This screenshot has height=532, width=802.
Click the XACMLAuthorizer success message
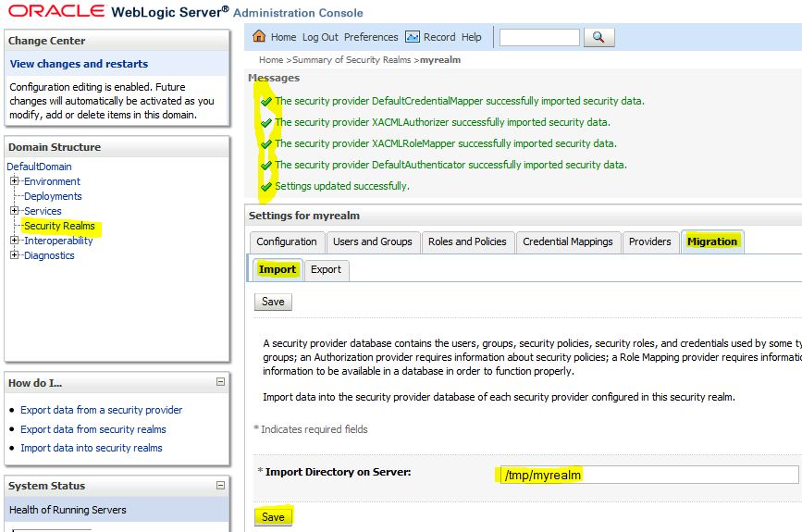(442, 122)
